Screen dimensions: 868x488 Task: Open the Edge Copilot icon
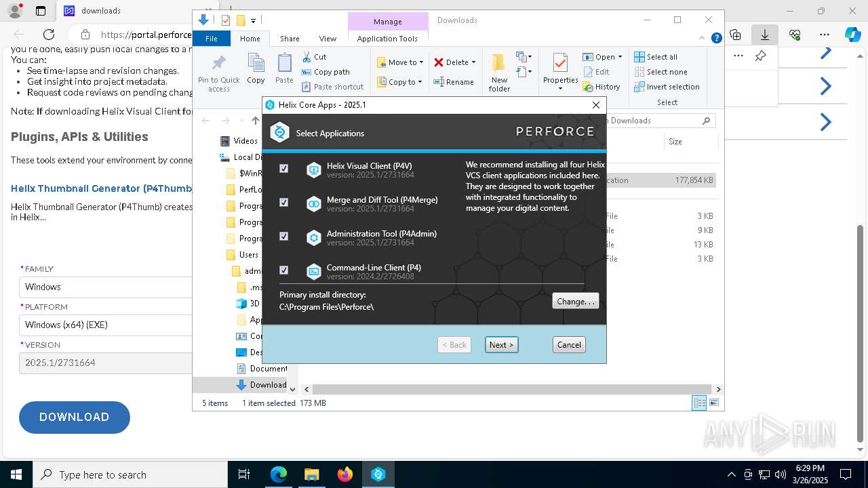(852, 35)
